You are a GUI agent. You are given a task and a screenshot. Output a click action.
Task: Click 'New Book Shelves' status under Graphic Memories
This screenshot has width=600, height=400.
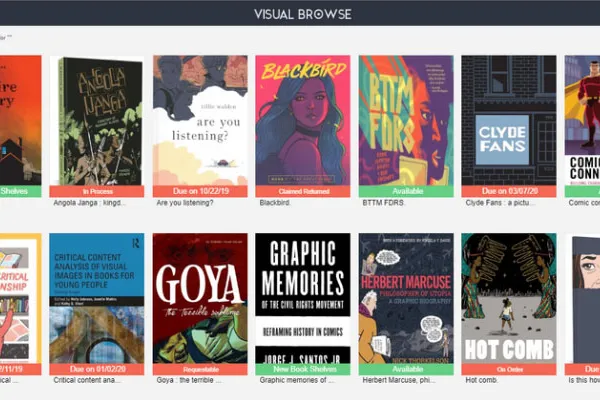tap(303, 369)
